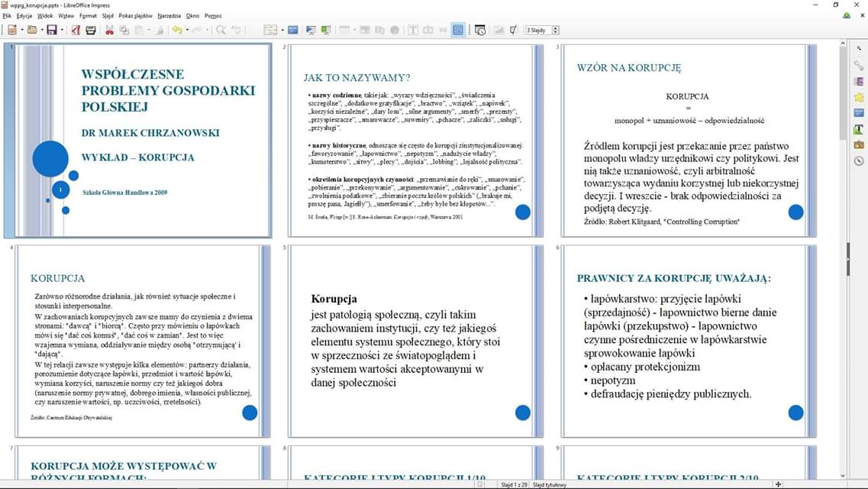The height and width of the screenshot is (489, 868).
Task: Open the Navigator compass sidebar icon
Action: tap(859, 160)
